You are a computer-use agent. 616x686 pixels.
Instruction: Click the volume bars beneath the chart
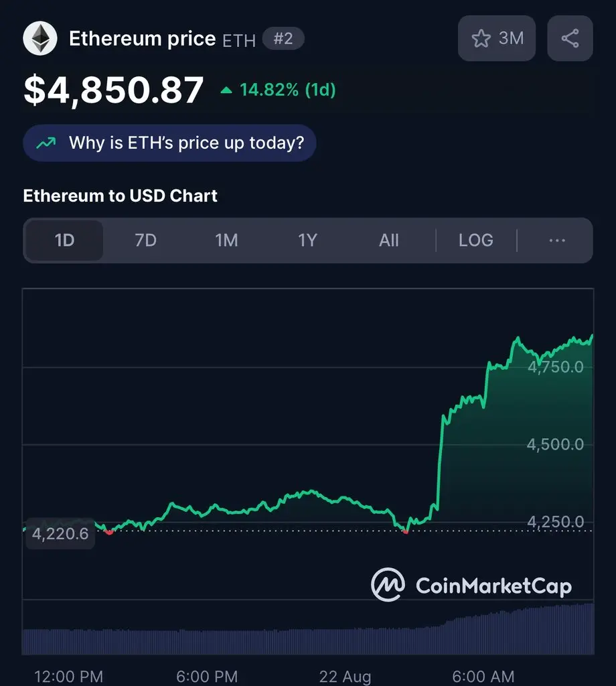[308, 630]
